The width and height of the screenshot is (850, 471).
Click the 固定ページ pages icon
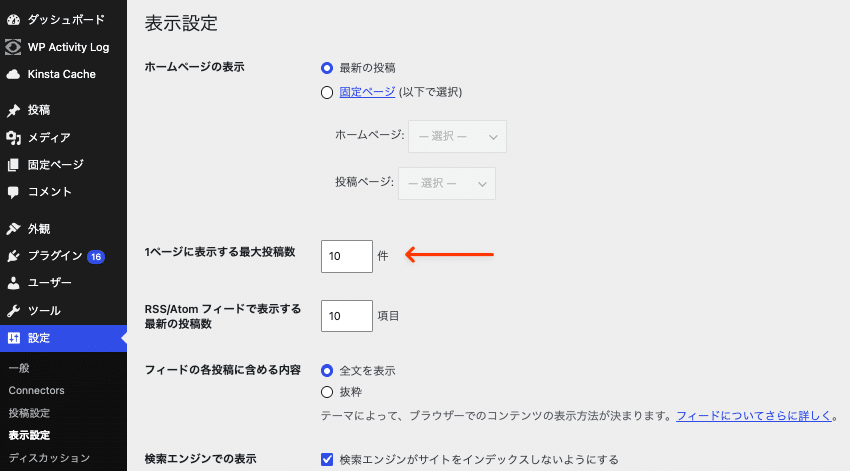[x=14, y=165]
